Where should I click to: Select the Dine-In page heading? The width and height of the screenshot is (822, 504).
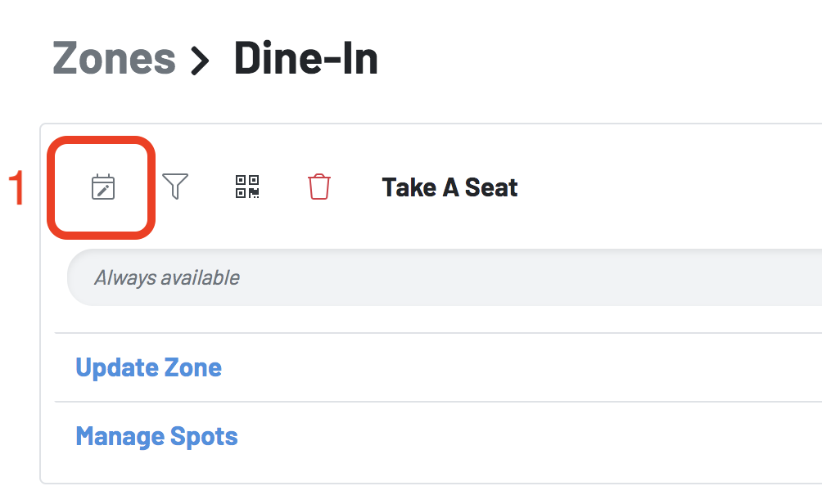(x=305, y=58)
